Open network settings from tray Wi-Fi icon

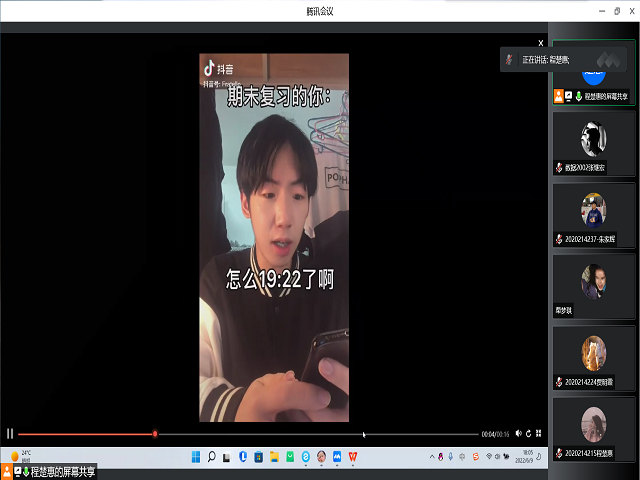pos(489,456)
